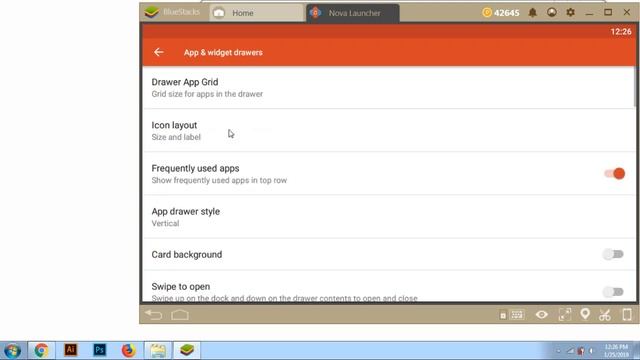The width and height of the screenshot is (640, 360).
Task: Click the 12:26 Android status clock
Action: click(621, 32)
